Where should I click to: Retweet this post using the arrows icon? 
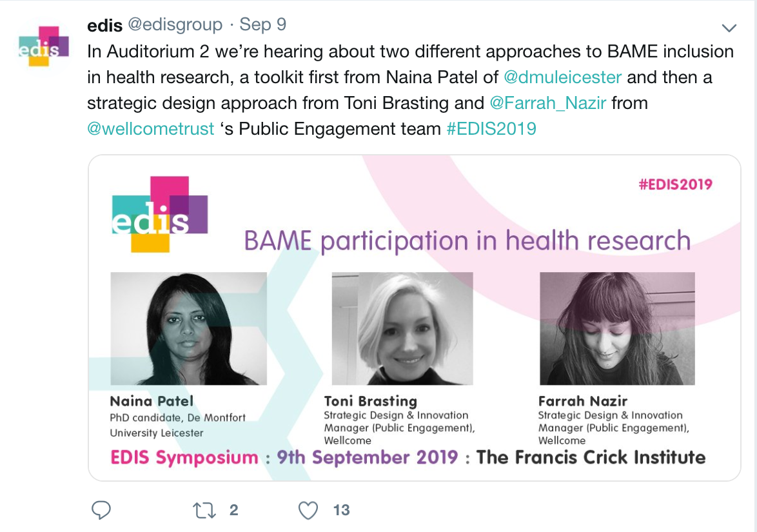click(204, 510)
